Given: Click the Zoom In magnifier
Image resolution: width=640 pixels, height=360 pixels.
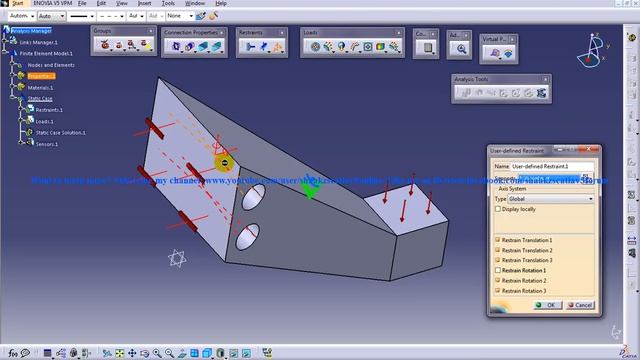Looking at the screenshot, I should pyautogui.click(x=157, y=353).
